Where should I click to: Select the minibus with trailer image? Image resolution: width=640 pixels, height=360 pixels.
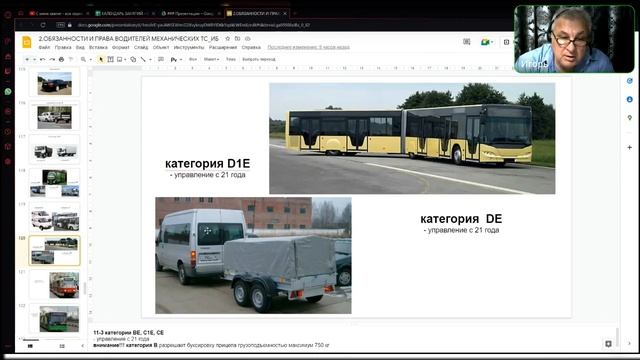click(x=253, y=256)
